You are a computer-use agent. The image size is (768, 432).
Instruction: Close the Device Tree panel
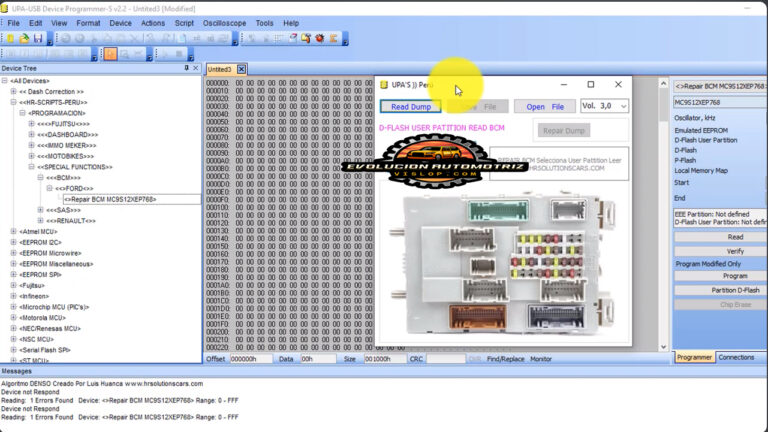[196, 68]
